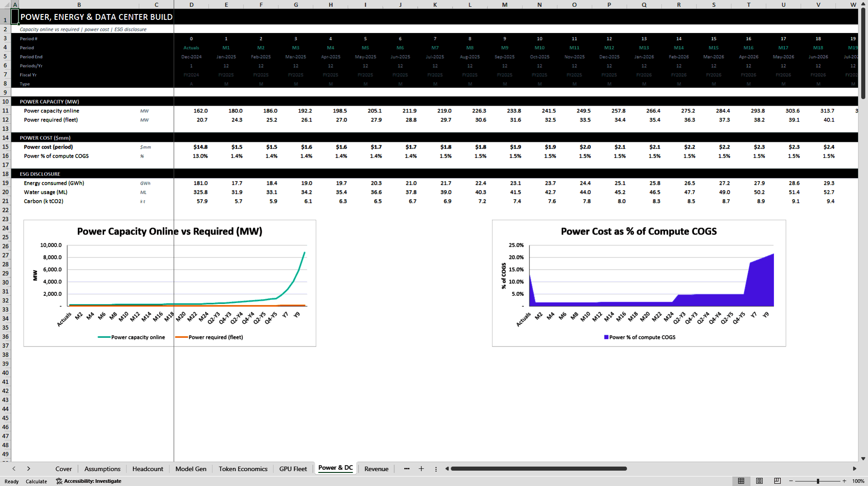Click horizontal scrollbar right arrow
Viewport: 868px width, 486px height.
click(854, 469)
